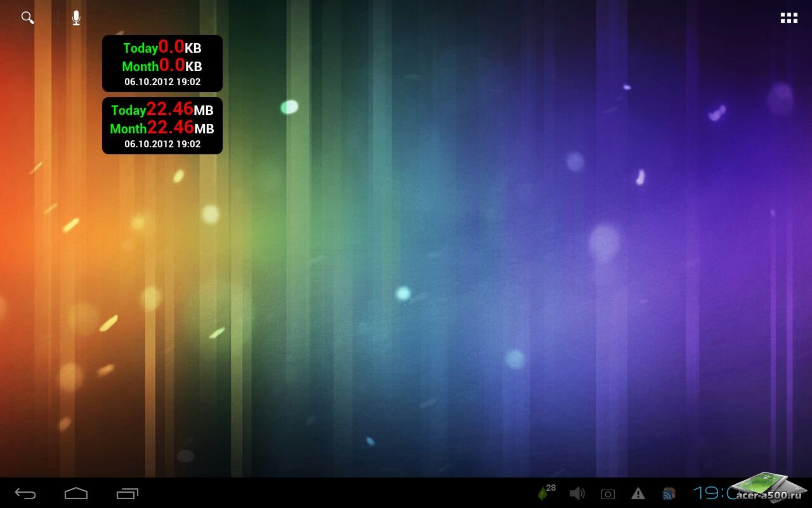812x508 pixels.
Task: Tap Today 22.46 MB in lower widget
Action: coord(162,109)
